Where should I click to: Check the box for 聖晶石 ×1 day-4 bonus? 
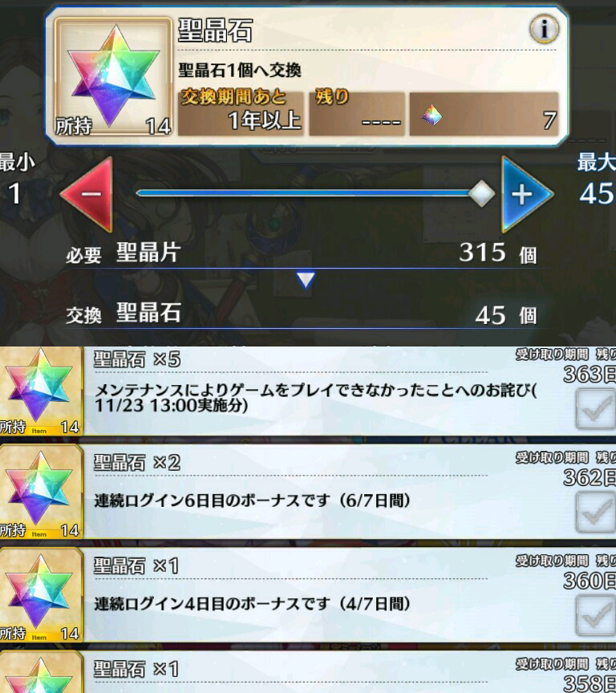coord(596,616)
